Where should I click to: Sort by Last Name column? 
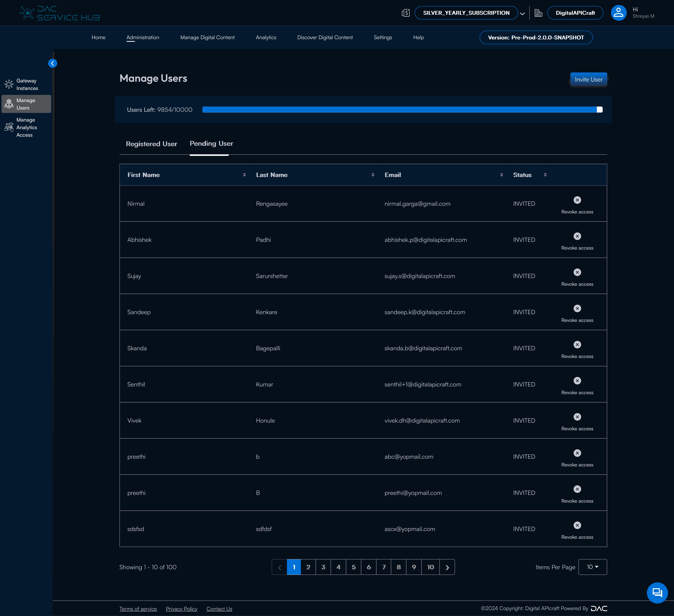(373, 175)
